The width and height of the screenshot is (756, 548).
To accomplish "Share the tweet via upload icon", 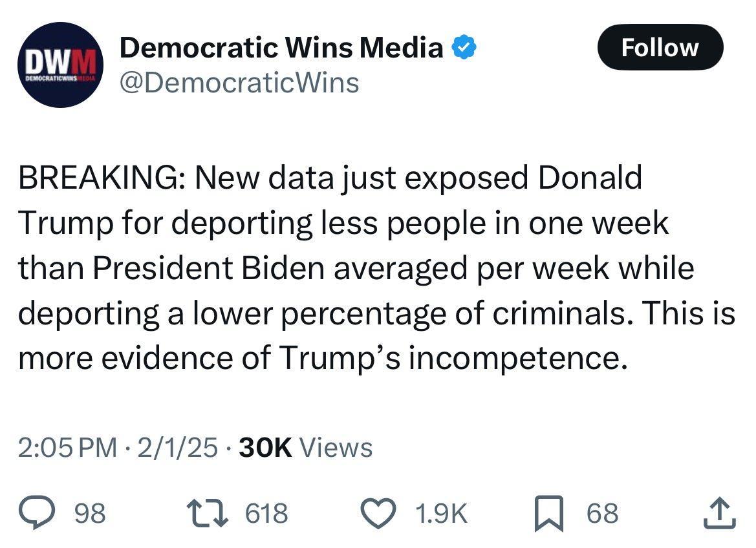I will 719,512.
